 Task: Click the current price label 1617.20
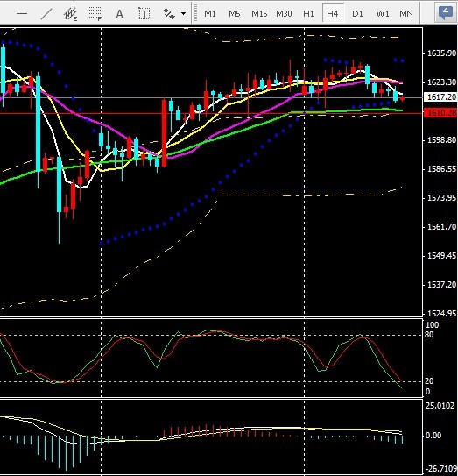point(441,97)
